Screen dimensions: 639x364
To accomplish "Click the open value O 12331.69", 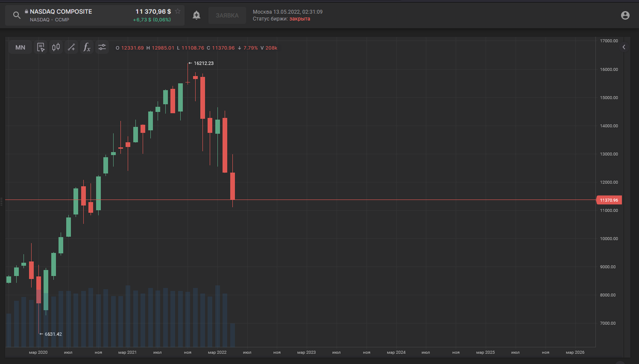I will (129, 48).
